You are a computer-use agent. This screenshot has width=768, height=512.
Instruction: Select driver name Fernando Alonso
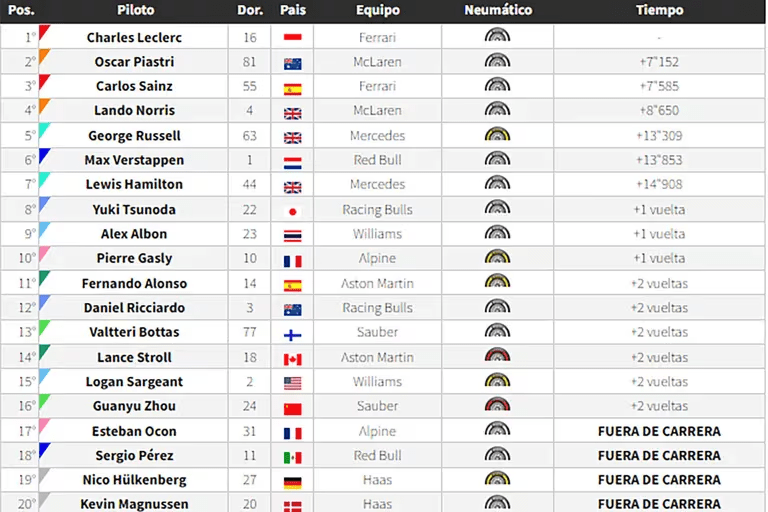point(134,284)
